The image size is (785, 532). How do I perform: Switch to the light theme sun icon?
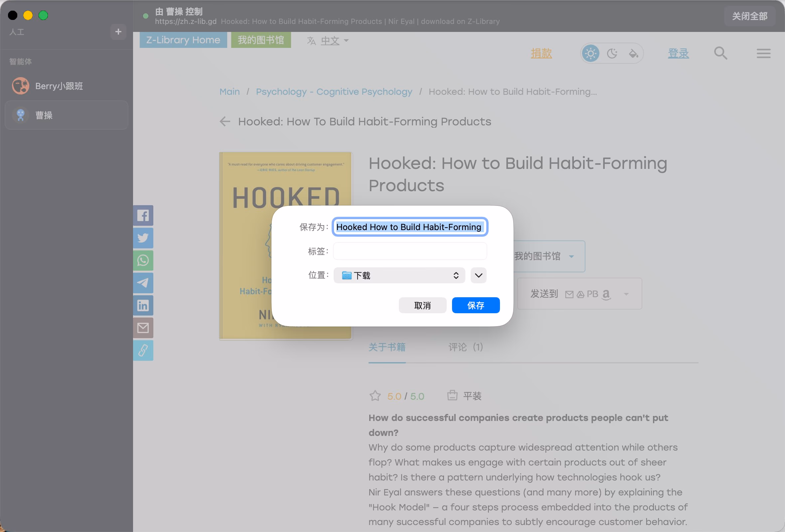tap(591, 53)
